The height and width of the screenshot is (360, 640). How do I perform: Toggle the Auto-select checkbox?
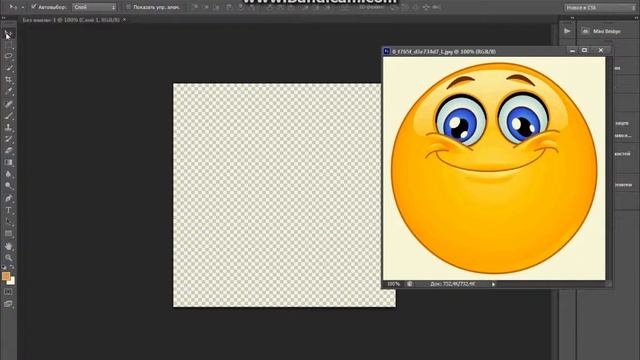pos(34,7)
